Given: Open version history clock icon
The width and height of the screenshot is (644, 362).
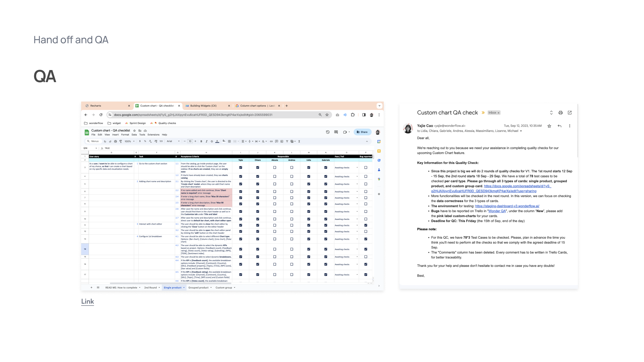Looking at the screenshot, I should point(328,132).
